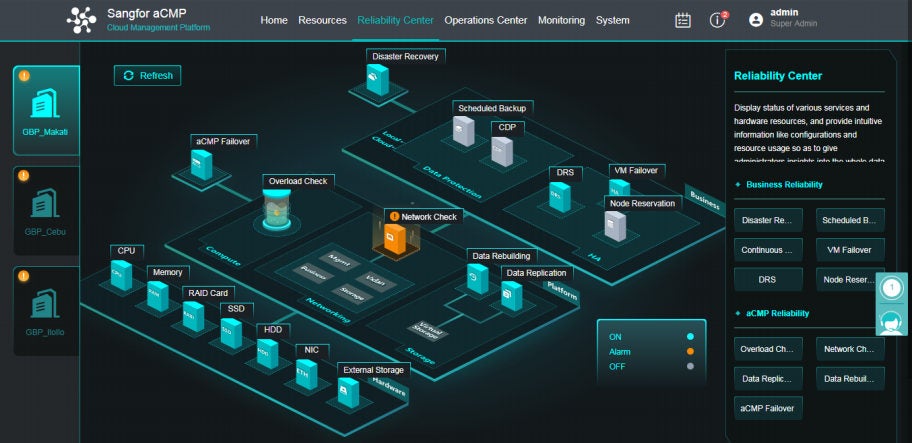The width and height of the screenshot is (913, 443).
Task: Open the Operations Center menu
Action: click(486, 20)
